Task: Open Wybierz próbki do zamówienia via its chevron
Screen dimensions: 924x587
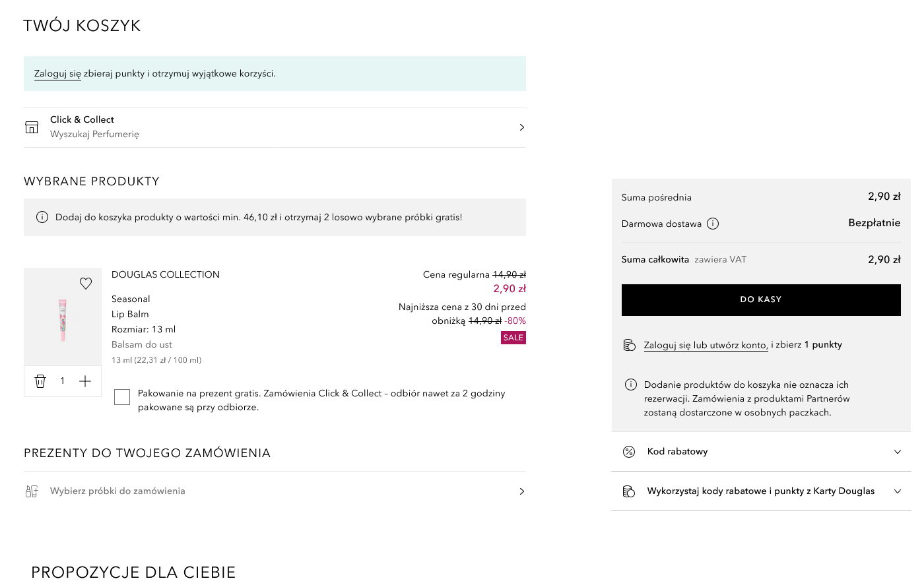Action: pyautogui.click(x=522, y=491)
